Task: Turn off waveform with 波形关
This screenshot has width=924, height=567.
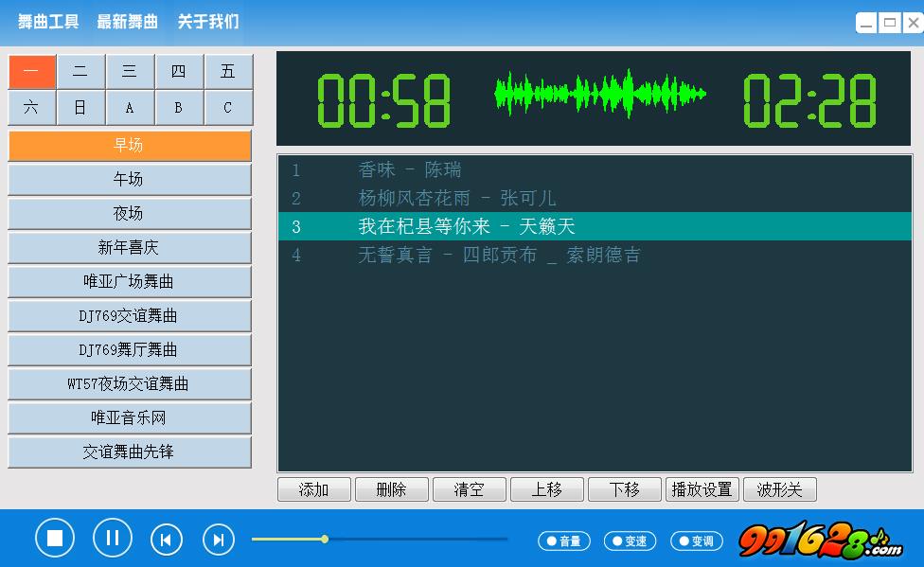Action: point(780,489)
